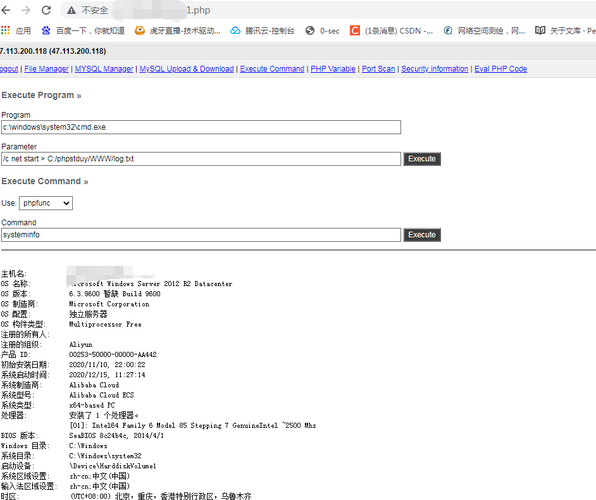Click the Alibaba Cloud ECS model text
This screenshot has height=500, width=596.
point(101,395)
